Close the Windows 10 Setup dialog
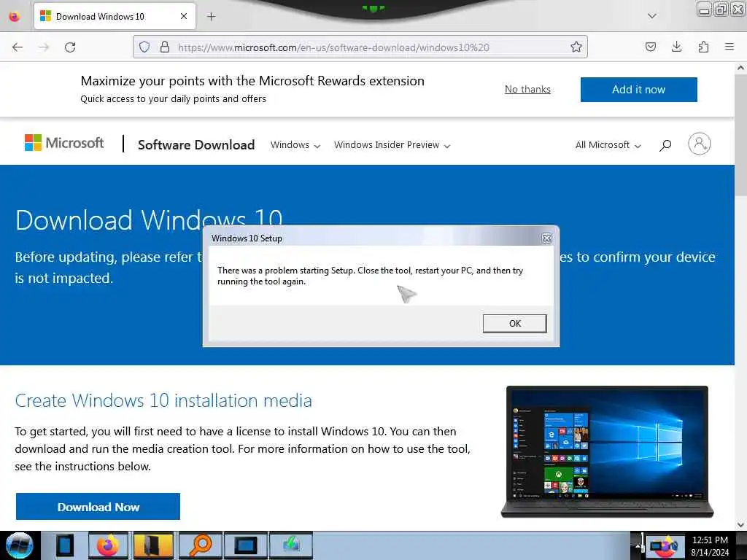The image size is (747, 560). pos(546,238)
